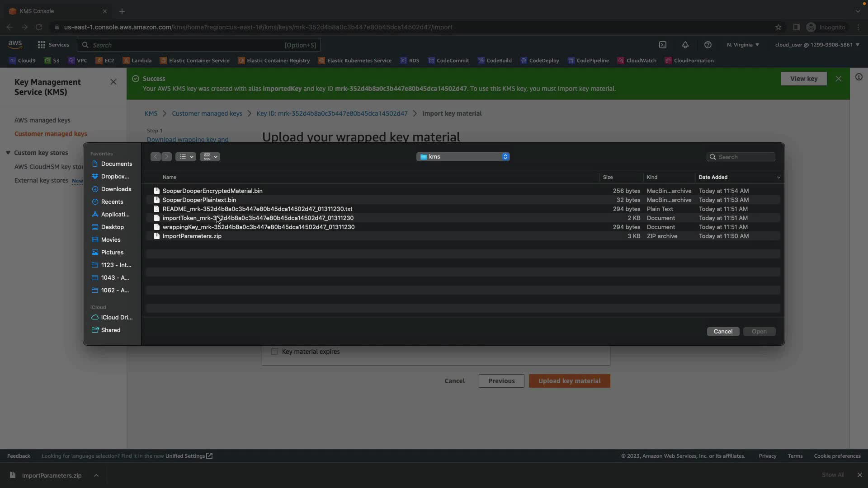This screenshot has height=488, width=868.
Task: Click the AWS logo home icon
Action: pyautogui.click(x=15, y=44)
